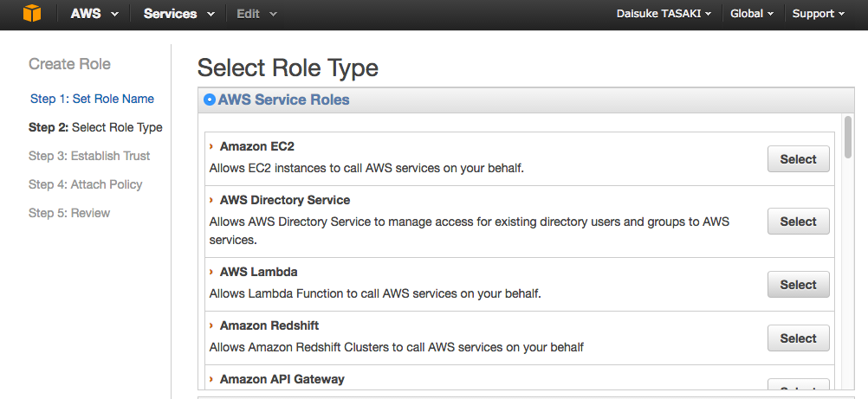This screenshot has height=399, width=868.
Task: Click Step 4: Attach Policy
Action: point(85,184)
